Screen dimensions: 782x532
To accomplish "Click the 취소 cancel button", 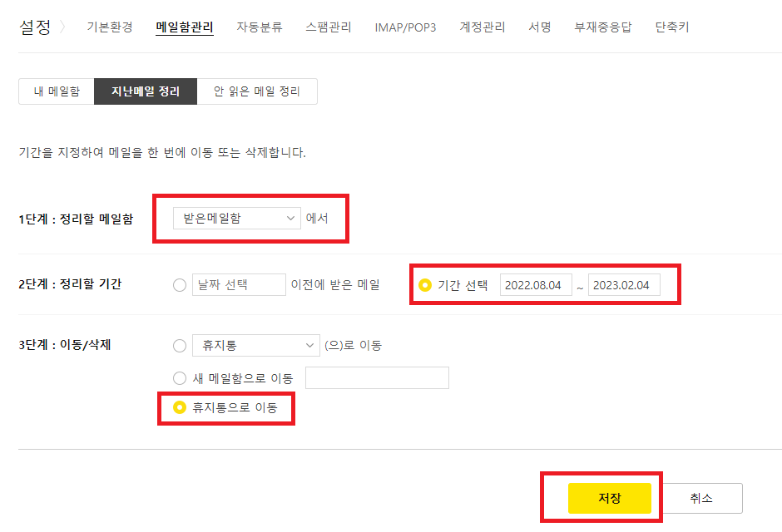I will tap(702, 498).
